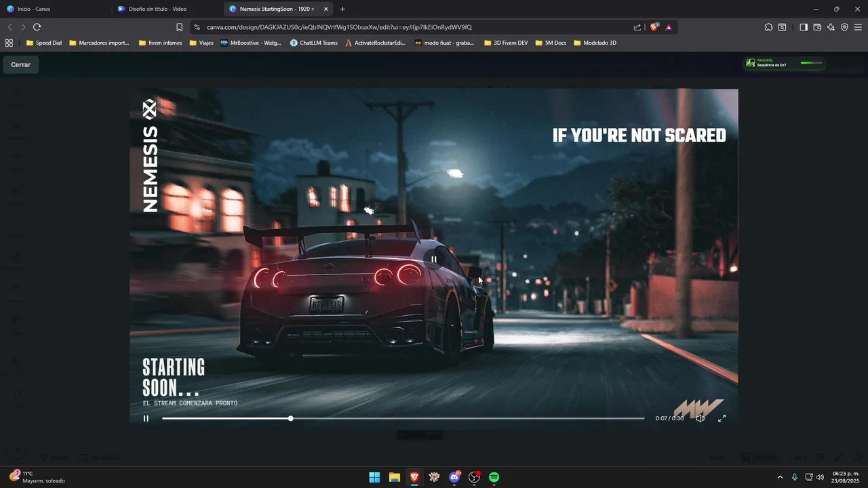Open the Brave Wallet icon

[817, 27]
